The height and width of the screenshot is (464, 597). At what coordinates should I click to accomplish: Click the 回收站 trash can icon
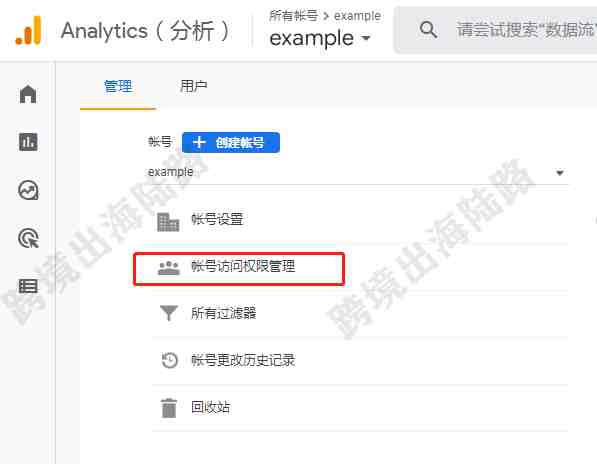169,408
